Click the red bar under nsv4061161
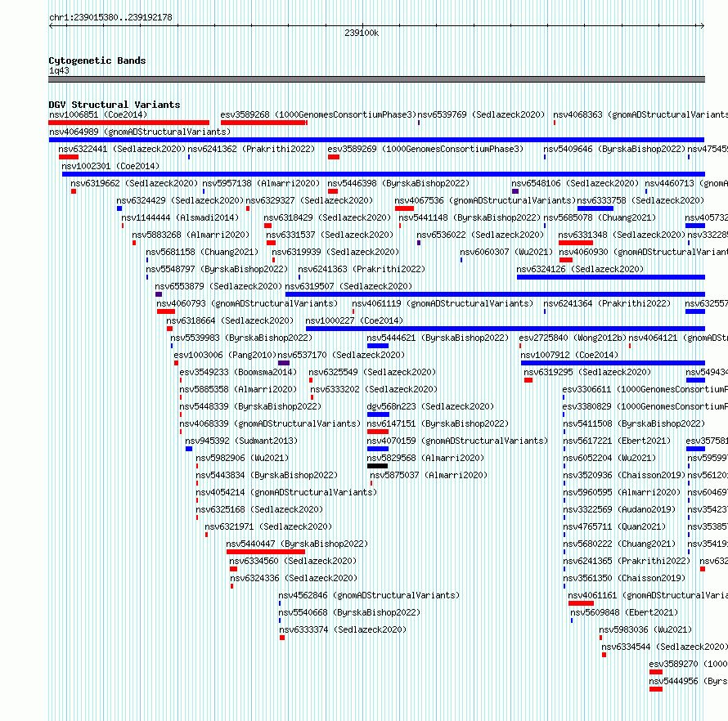The image size is (728, 721). coord(581,603)
